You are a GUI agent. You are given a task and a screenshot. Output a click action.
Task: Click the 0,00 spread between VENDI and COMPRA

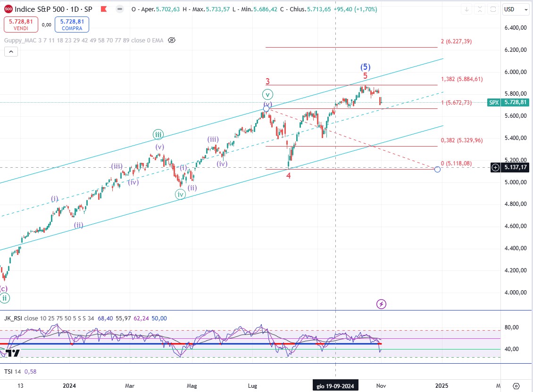(47, 24)
